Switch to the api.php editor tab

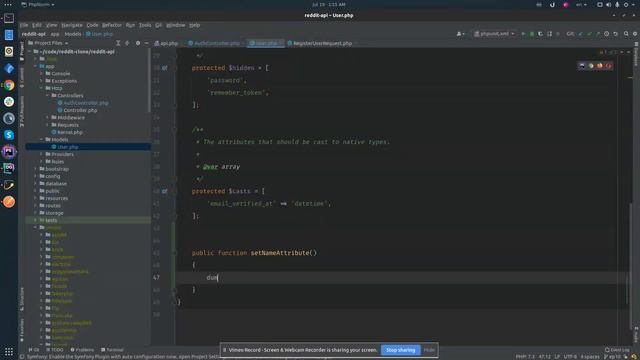(167, 43)
